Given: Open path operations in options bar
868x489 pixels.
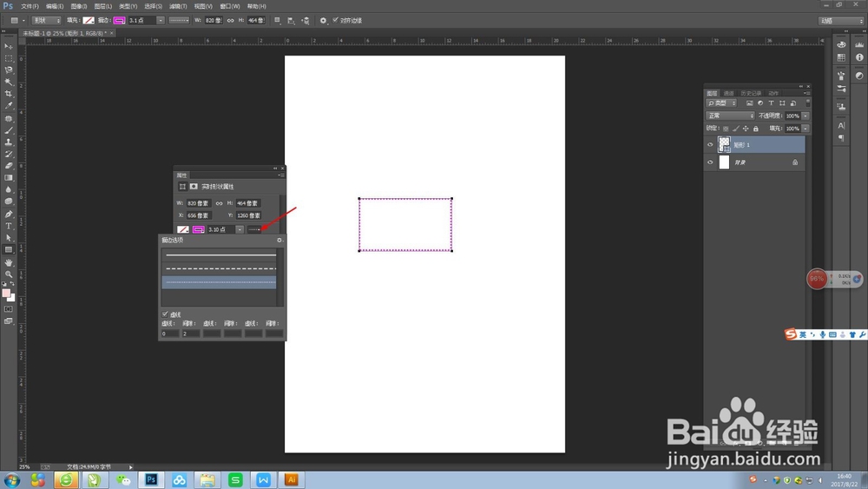Looking at the screenshot, I should (278, 21).
